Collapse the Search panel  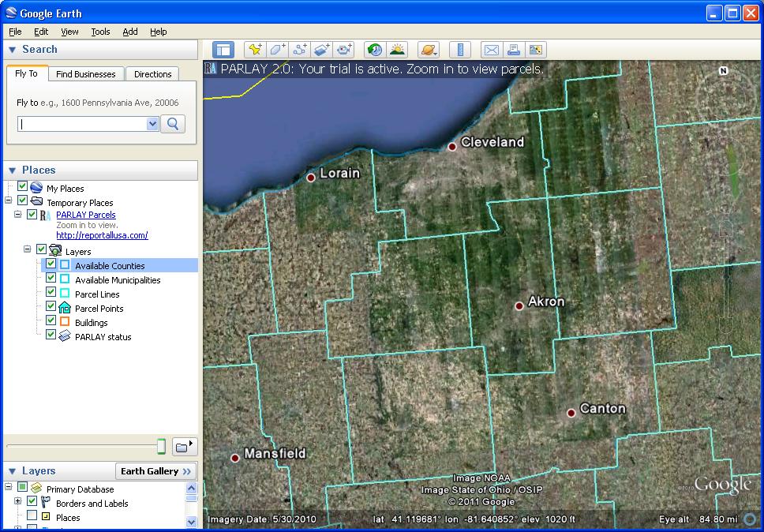13,50
